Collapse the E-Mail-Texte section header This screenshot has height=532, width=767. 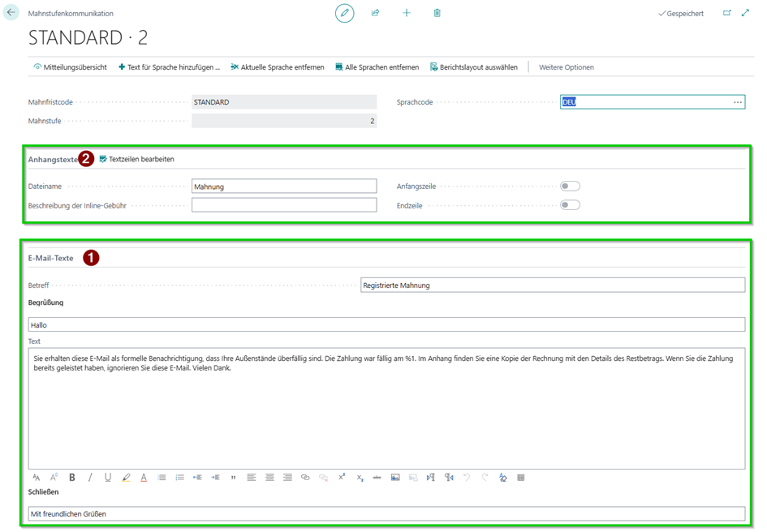(x=51, y=258)
